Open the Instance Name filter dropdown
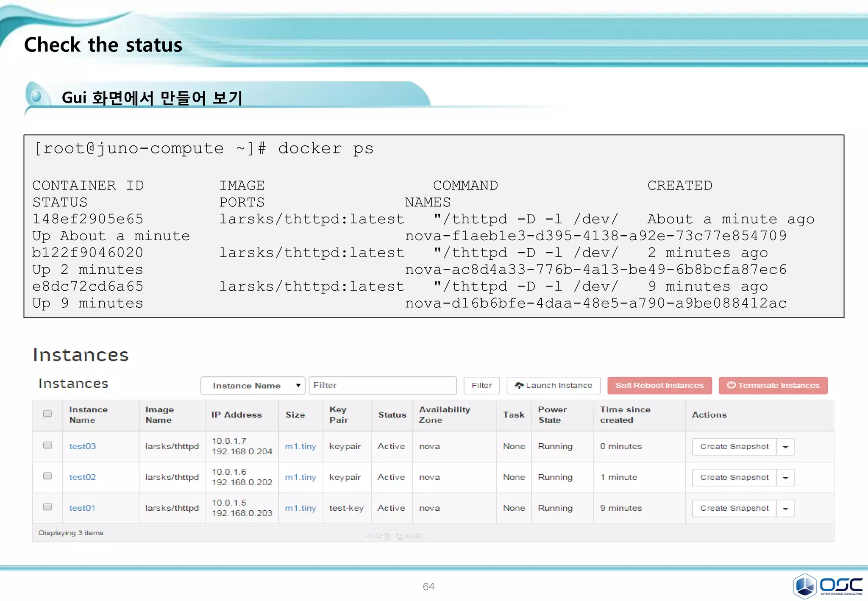The height and width of the screenshot is (601, 868). pos(253,386)
